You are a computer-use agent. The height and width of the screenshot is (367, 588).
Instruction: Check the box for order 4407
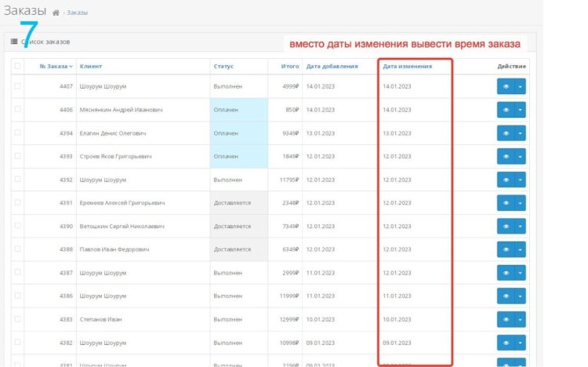tap(18, 86)
